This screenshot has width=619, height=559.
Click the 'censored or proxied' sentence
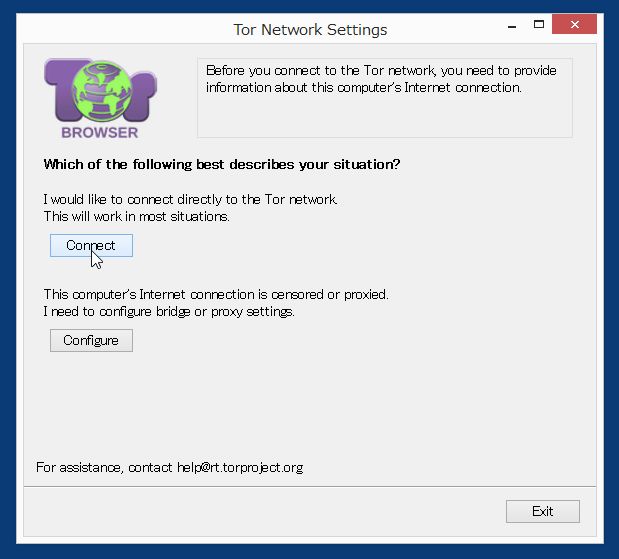[x=216, y=295]
